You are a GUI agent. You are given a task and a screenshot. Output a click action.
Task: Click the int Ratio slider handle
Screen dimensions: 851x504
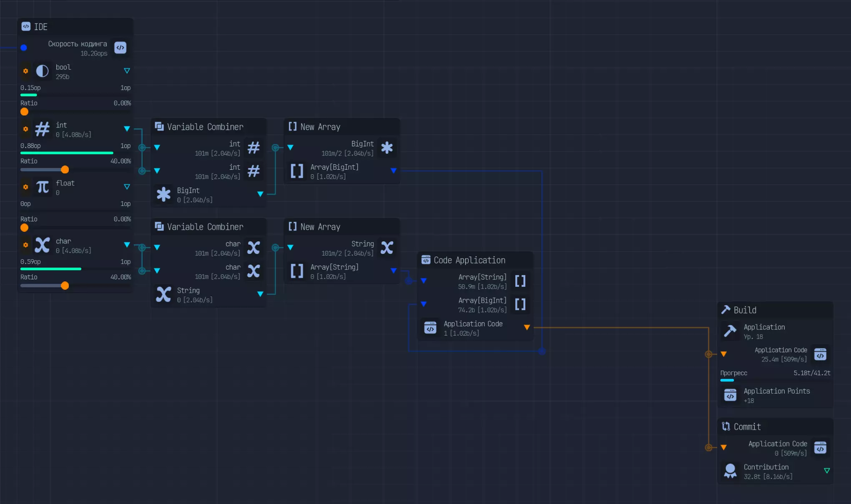[x=65, y=170]
